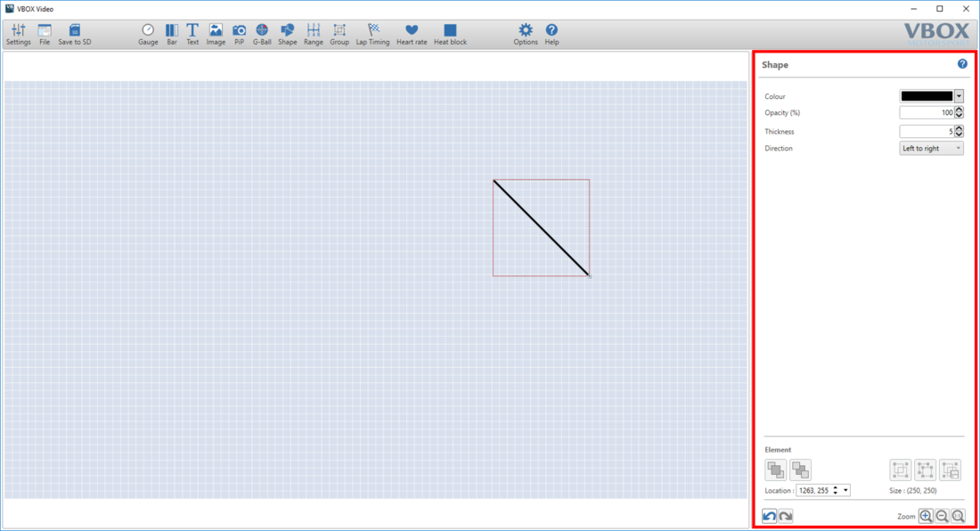Insert an Image element
The height and width of the screenshot is (531, 980).
[216, 35]
